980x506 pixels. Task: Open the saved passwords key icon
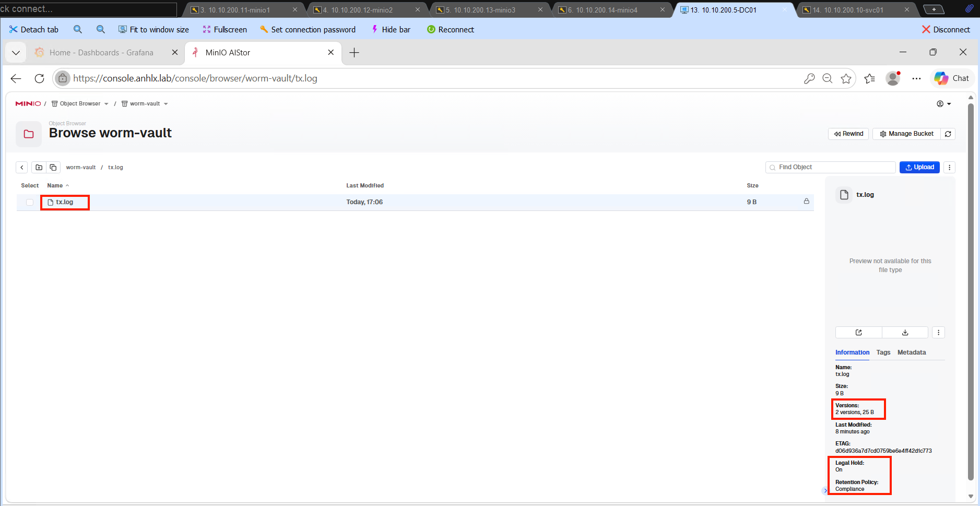[809, 78]
